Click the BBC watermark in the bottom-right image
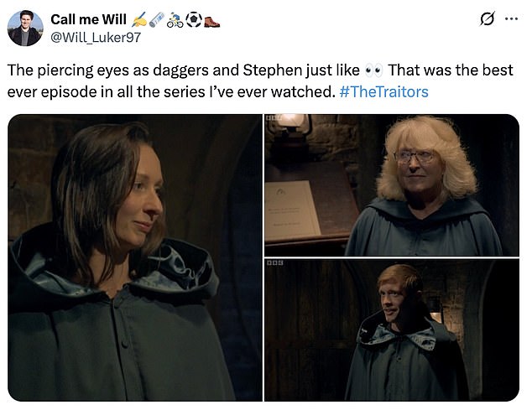532x410 pixels. tap(274, 262)
